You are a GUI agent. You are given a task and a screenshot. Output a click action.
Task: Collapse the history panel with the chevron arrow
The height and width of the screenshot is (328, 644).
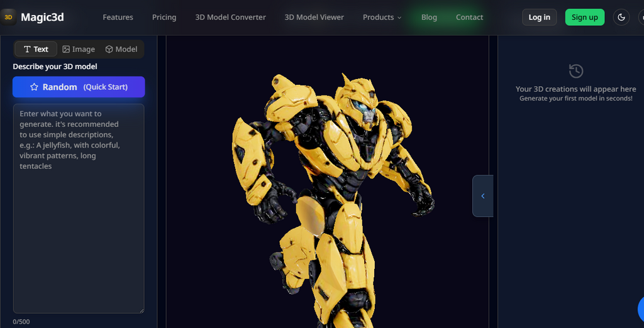tap(482, 196)
